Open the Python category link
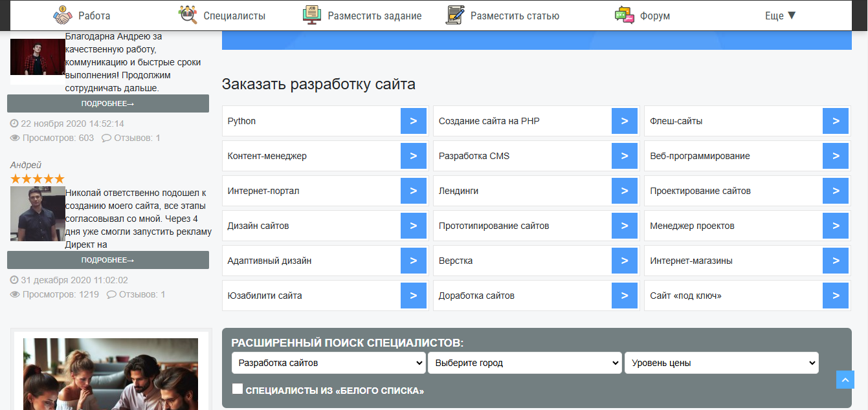This screenshot has height=410, width=868. (x=241, y=121)
